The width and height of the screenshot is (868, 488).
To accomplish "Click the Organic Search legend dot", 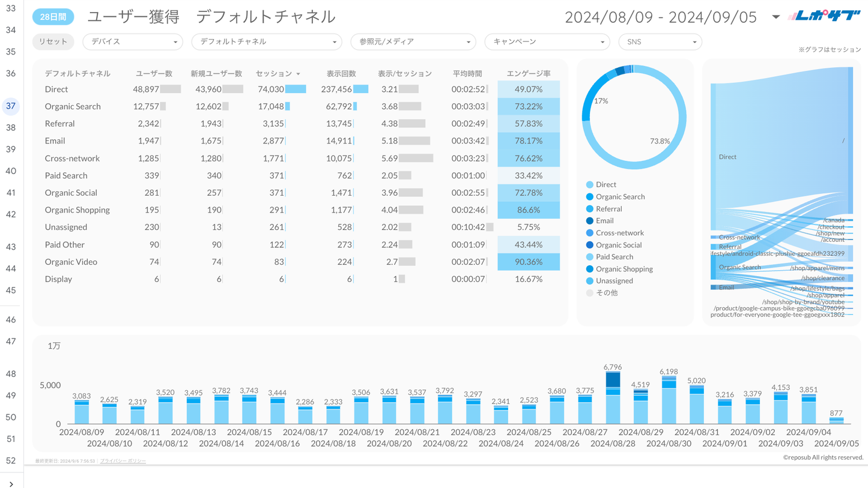I will [x=589, y=197].
